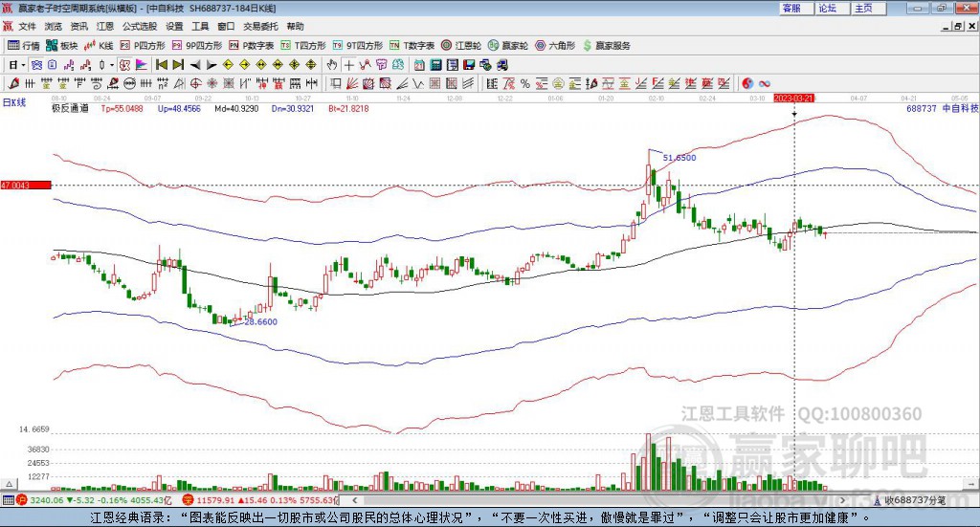The height and width of the screenshot is (527, 980).
Task: Open the P数字表 tool
Action: (252, 46)
